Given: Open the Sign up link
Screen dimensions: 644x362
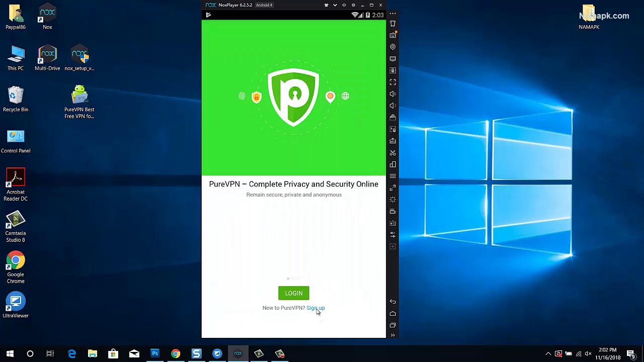Looking at the screenshot, I should (315, 308).
